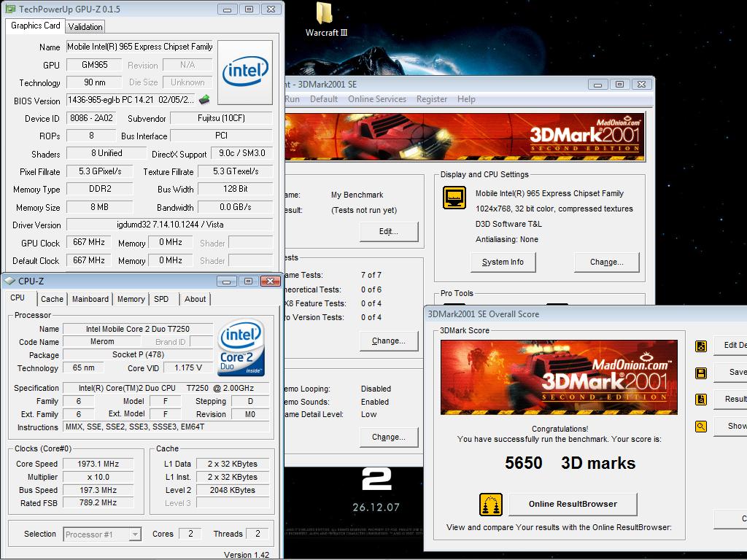
Task: Click the icon beside the Edit Details button
Action: pos(701,346)
